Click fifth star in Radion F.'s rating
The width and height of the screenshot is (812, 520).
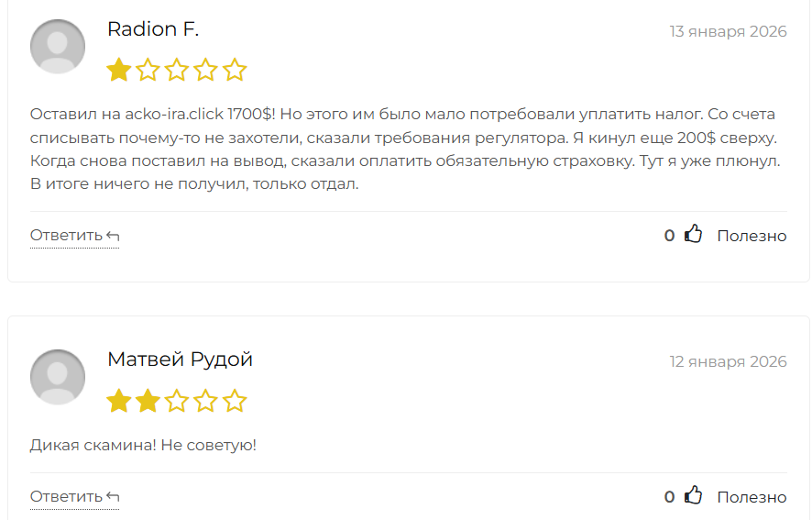tap(236, 70)
